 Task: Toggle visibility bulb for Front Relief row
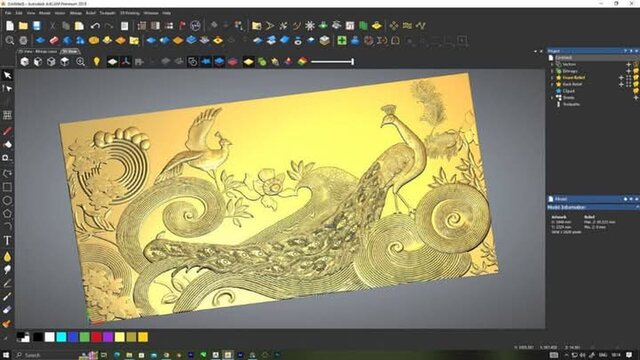636,78
